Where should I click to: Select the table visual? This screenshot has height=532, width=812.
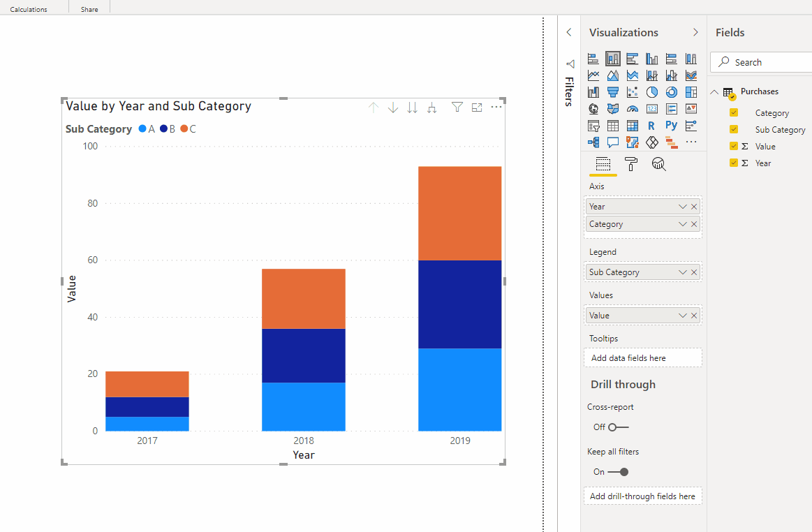612,126
